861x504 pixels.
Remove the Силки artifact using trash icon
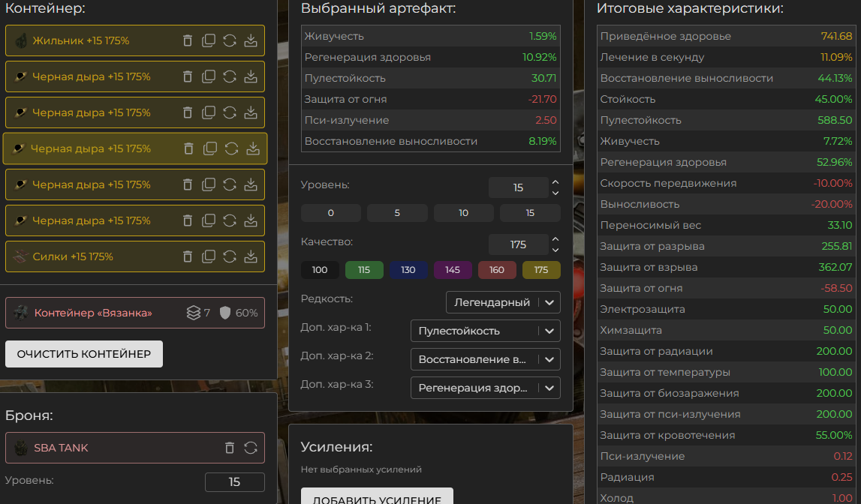coord(188,256)
